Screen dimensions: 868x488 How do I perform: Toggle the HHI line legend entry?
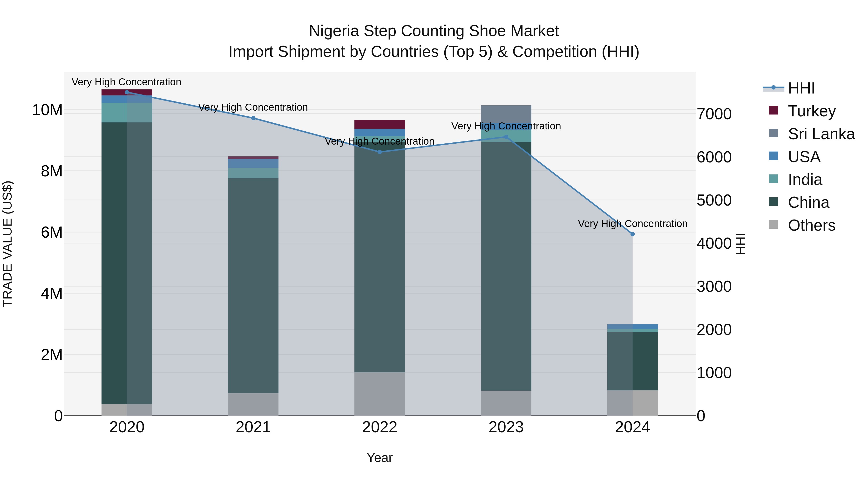[788, 88]
